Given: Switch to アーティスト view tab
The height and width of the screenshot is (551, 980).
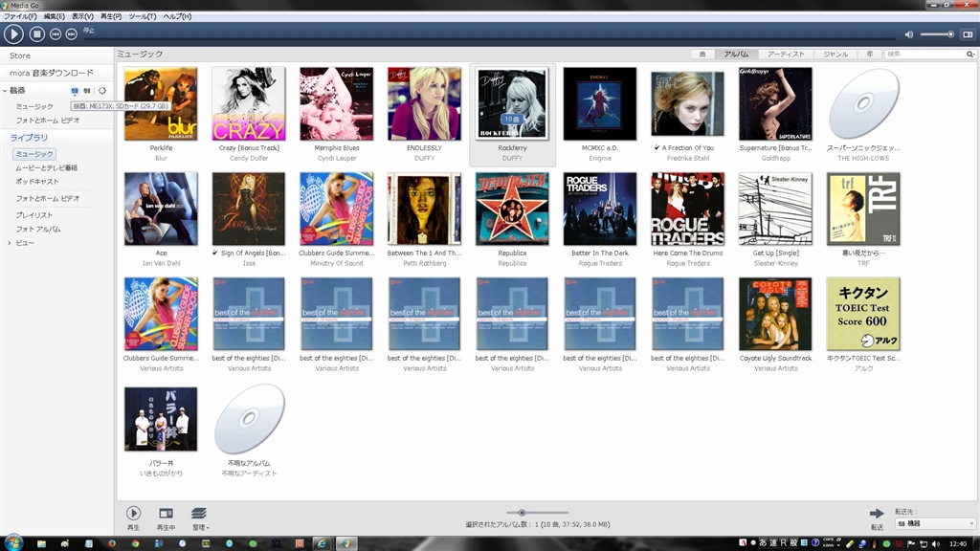Looking at the screenshot, I should tap(786, 55).
